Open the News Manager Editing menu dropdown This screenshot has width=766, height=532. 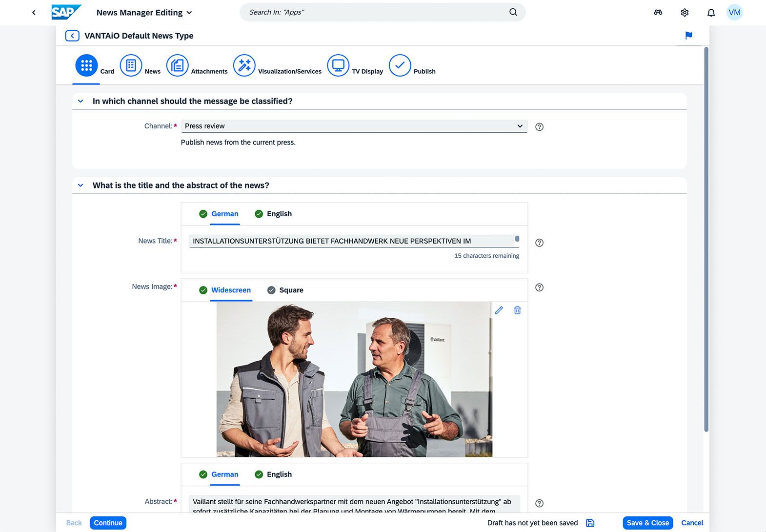point(144,13)
